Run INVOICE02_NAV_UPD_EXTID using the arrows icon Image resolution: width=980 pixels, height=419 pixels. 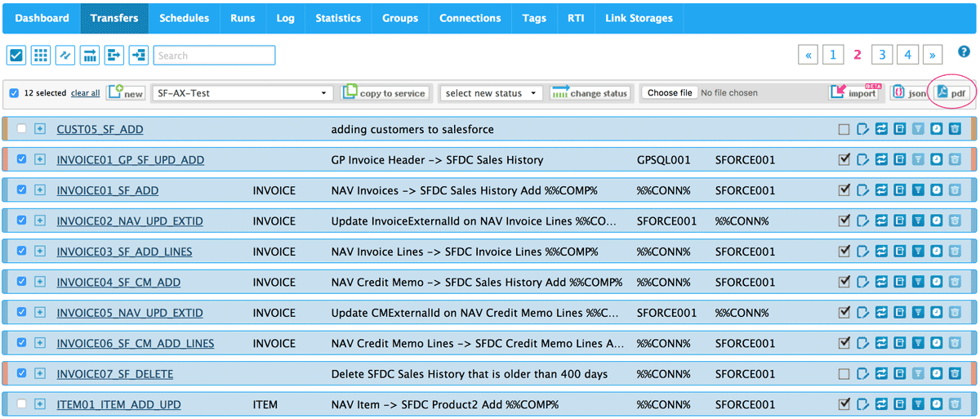click(x=881, y=221)
